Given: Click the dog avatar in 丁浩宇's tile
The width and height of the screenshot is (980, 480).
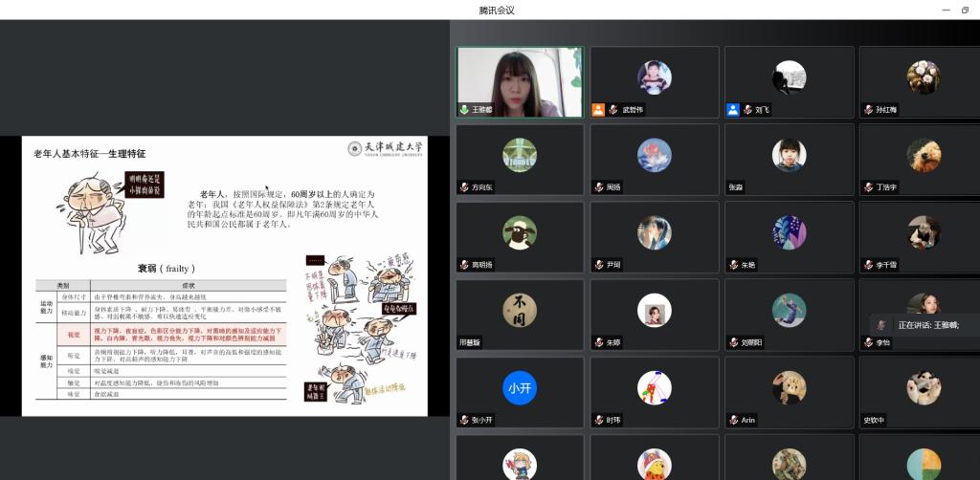Looking at the screenshot, I should [924, 155].
